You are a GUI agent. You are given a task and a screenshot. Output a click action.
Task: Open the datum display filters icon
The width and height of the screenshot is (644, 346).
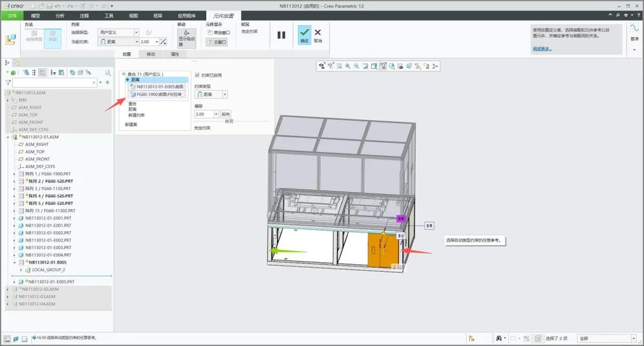418,66
